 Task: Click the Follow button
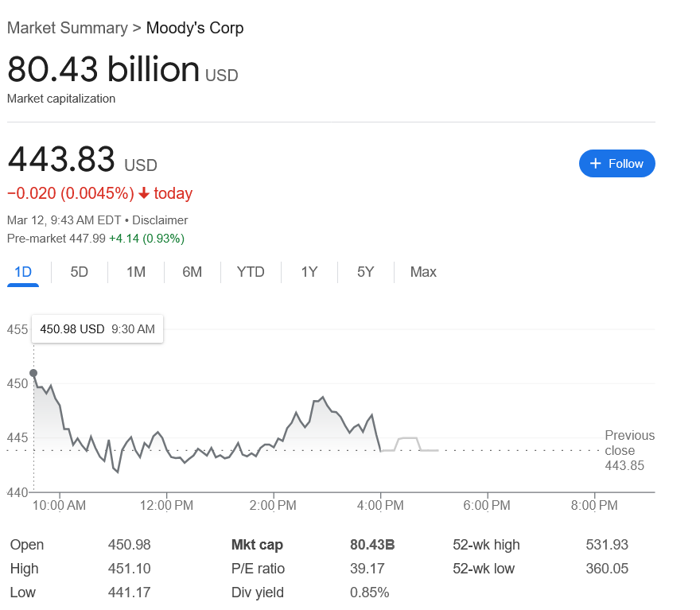click(616, 163)
